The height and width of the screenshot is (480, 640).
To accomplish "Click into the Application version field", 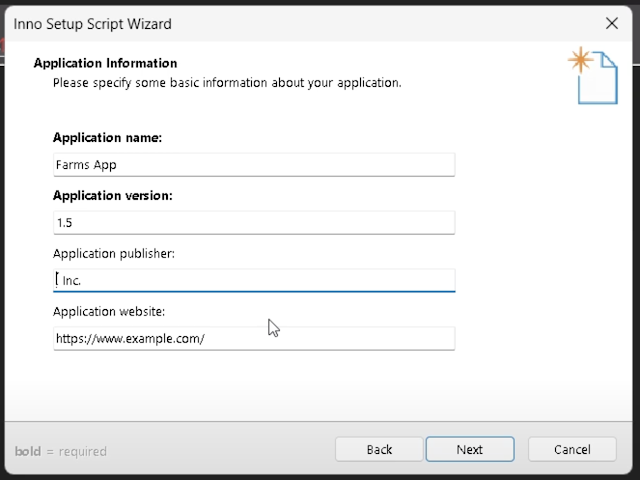I will [x=254, y=223].
